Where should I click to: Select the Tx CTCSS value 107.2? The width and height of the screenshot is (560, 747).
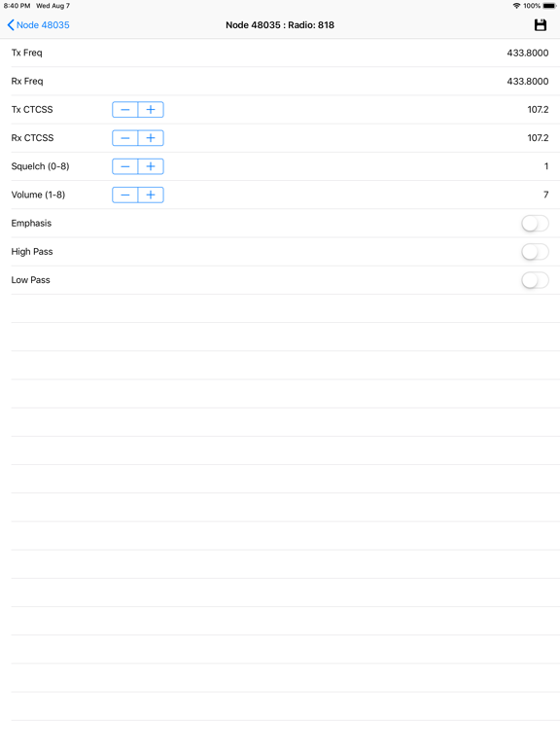(x=538, y=110)
